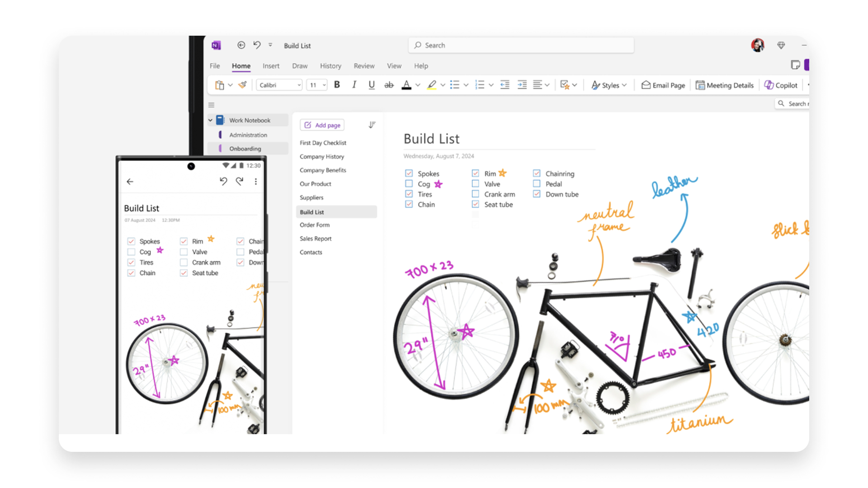
Task: Click the paragraph alignment icon
Action: pyautogui.click(x=538, y=85)
